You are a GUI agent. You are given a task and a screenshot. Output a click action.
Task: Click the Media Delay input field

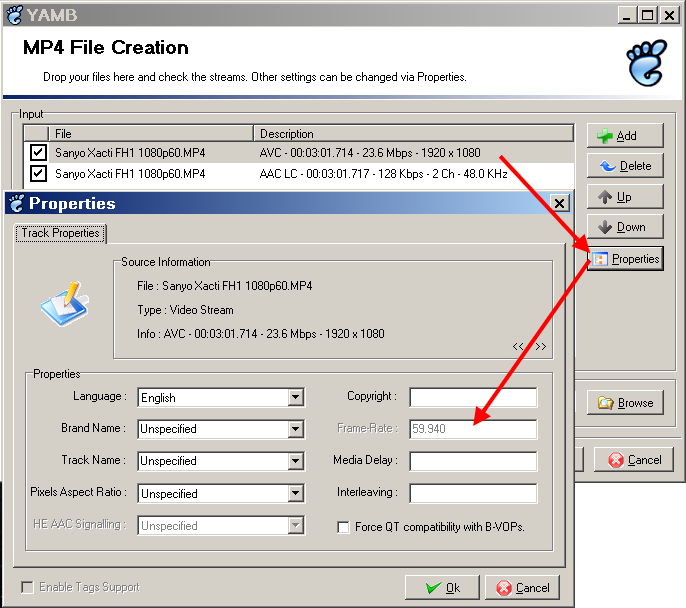(x=473, y=461)
